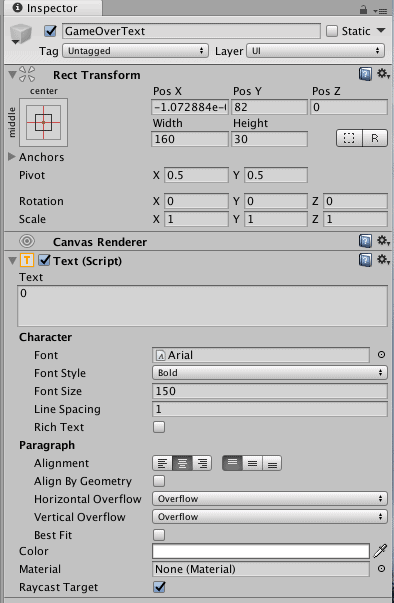Image resolution: width=394 pixels, height=603 pixels.
Task: Enable the Best Fit checkbox
Action: tap(159, 535)
